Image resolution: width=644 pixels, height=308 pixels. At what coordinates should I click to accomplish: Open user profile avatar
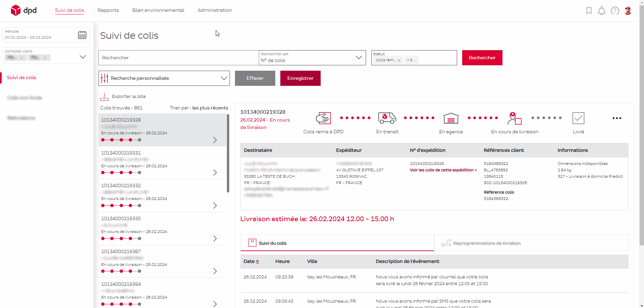(628, 11)
